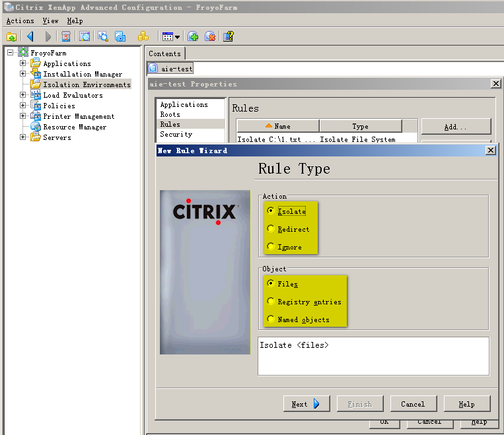
Task: Expand the Policies tree node
Action: pos(22,106)
